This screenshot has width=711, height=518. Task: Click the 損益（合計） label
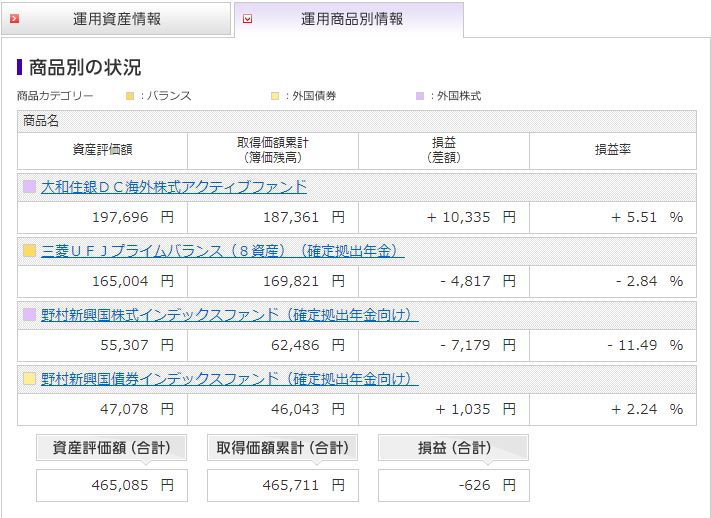click(453, 448)
